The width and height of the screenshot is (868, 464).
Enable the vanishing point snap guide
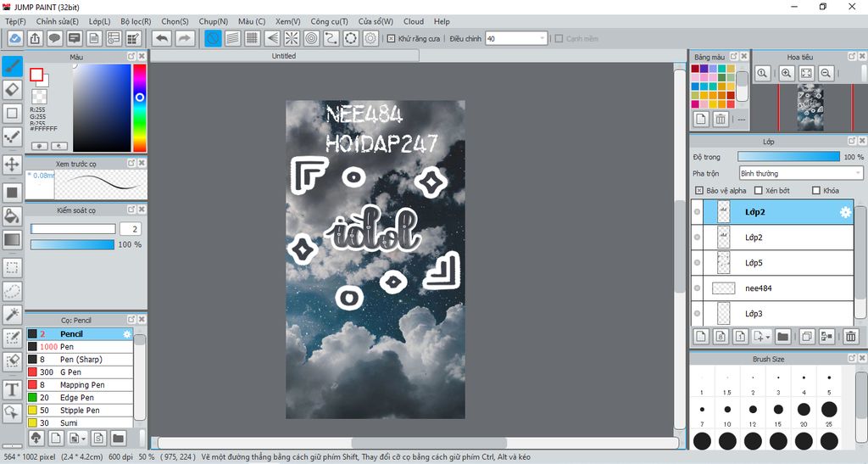pyautogui.click(x=272, y=38)
